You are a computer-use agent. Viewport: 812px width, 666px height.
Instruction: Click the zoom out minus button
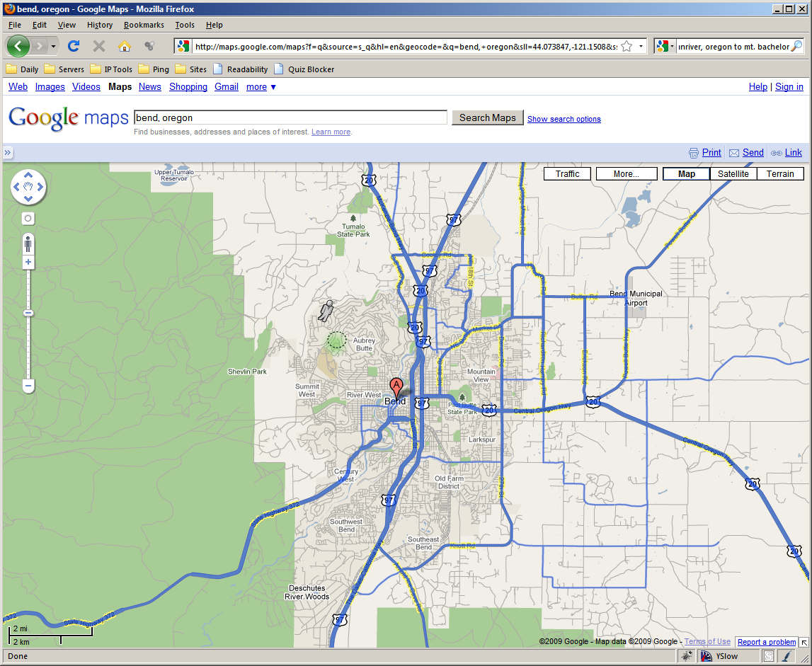coord(28,386)
